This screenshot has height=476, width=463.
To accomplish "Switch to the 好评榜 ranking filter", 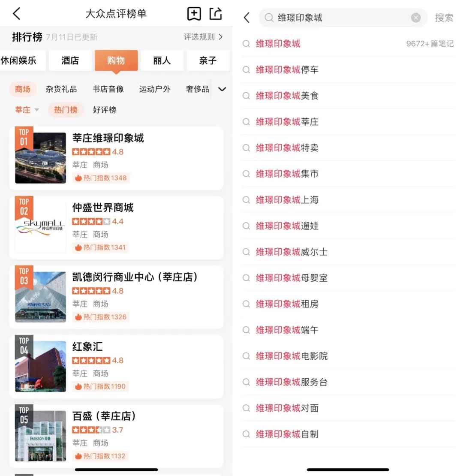I will 105,110.
